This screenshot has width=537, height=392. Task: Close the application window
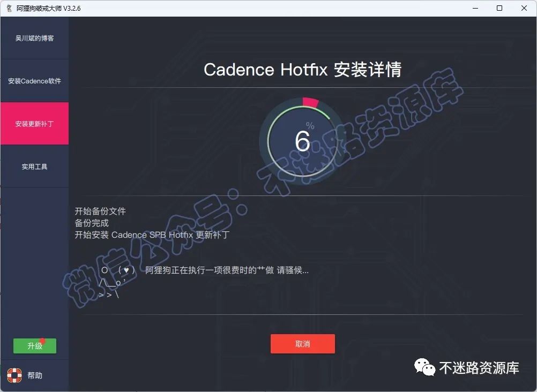tap(524, 8)
